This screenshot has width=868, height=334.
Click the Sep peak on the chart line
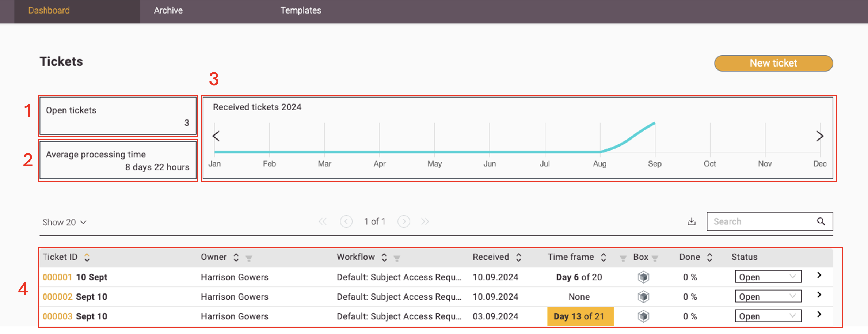(654, 124)
